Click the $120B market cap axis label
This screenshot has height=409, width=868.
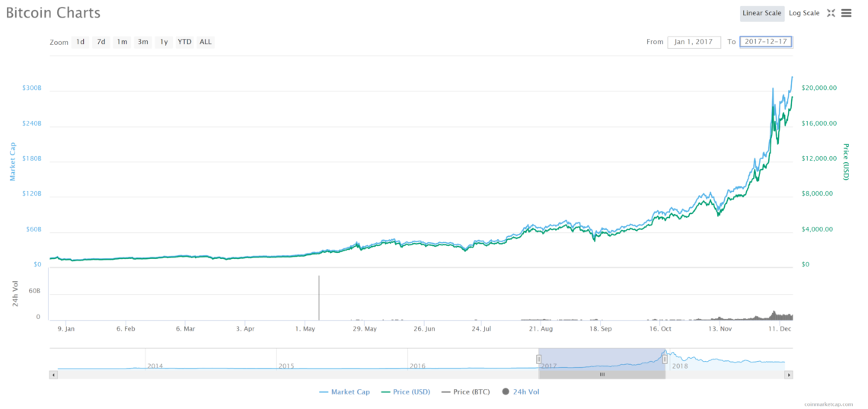(x=31, y=194)
